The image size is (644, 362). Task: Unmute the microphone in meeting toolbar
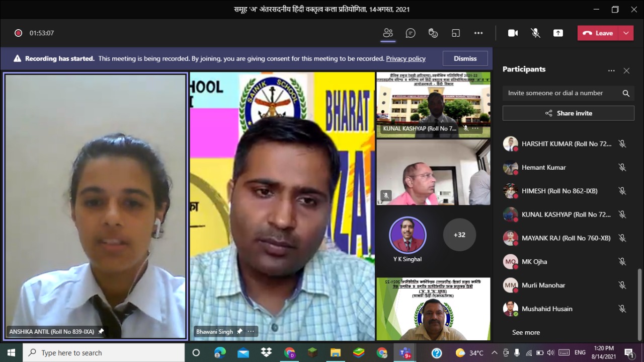click(535, 33)
